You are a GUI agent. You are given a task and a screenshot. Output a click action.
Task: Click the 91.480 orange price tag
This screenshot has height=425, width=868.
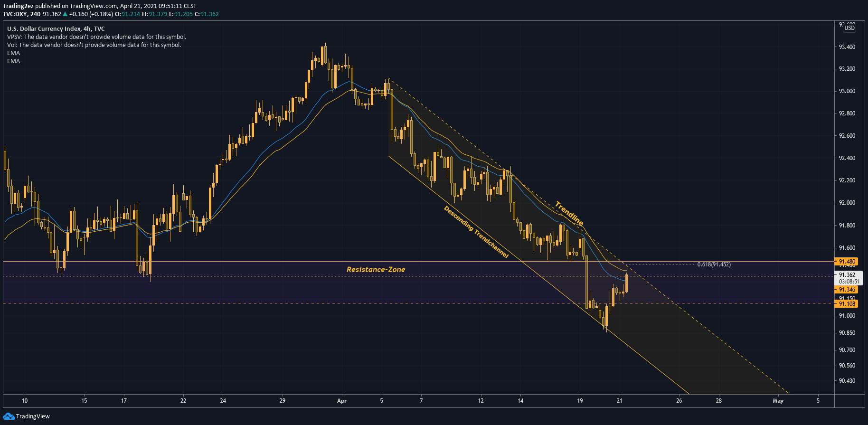tap(846, 262)
